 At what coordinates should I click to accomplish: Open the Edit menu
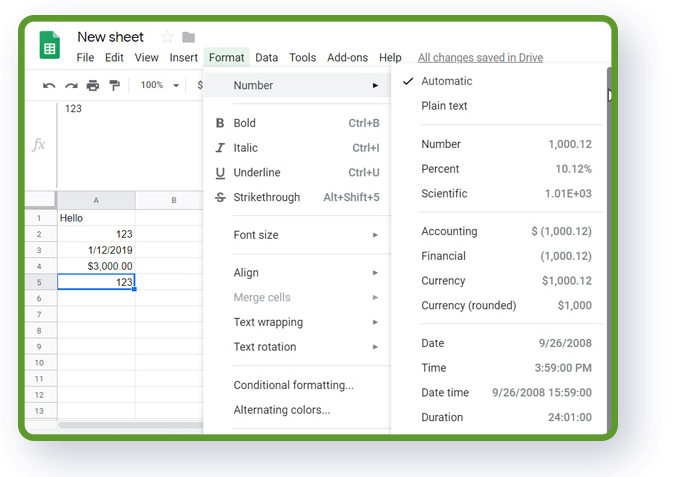(114, 57)
